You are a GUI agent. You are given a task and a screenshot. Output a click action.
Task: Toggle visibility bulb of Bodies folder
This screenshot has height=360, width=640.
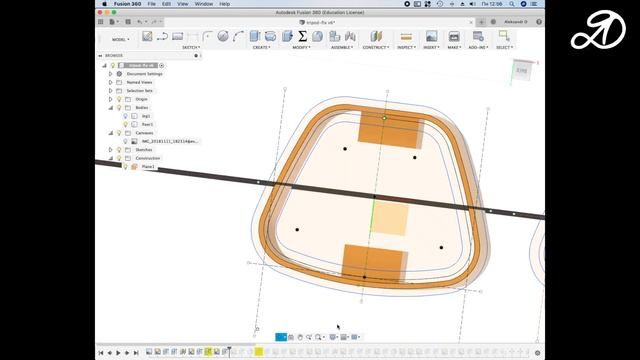coord(119,108)
